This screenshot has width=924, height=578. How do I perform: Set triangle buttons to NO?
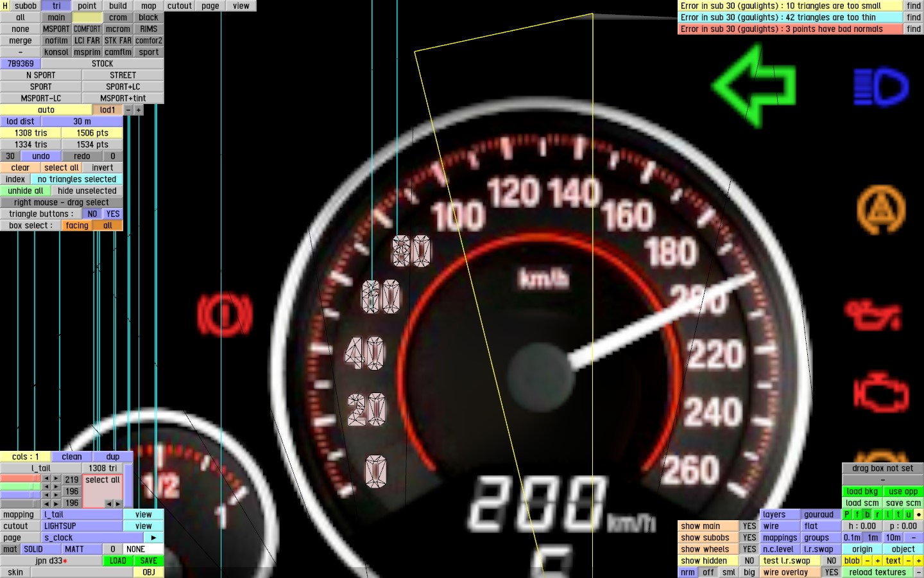coord(92,214)
